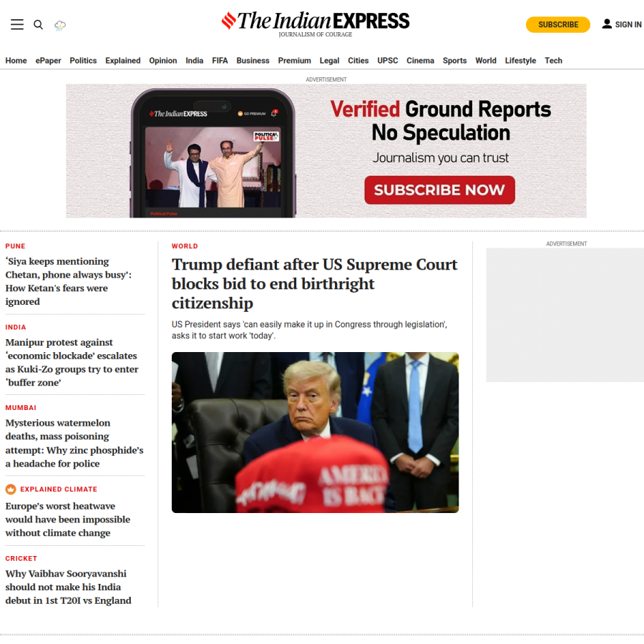Open the Opinion section
The width and height of the screenshot is (644, 644).
click(x=163, y=60)
